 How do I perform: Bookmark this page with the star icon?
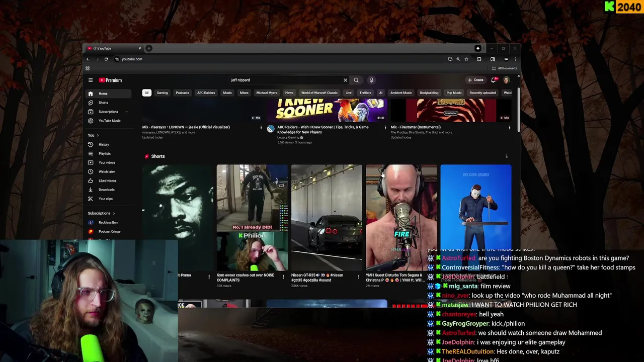466,59
